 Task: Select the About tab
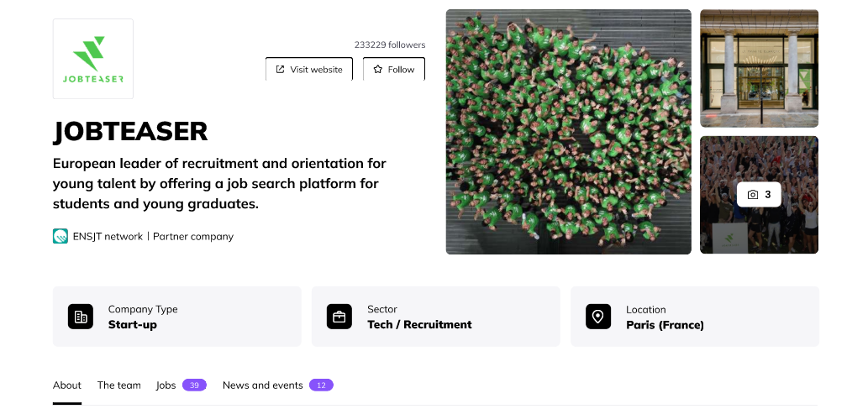67,385
